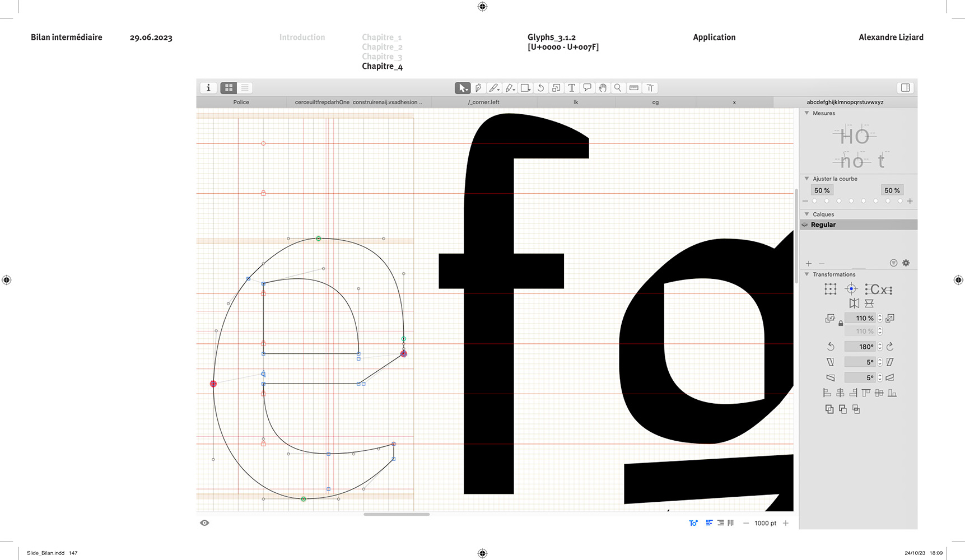Select the Regular layer
Image resolution: width=965 pixels, height=560 pixels.
[x=823, y=225]
